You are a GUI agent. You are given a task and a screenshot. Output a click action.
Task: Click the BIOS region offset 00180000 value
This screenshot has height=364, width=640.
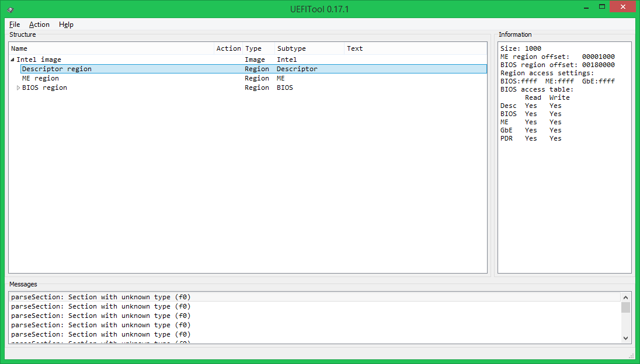[599, 65]
